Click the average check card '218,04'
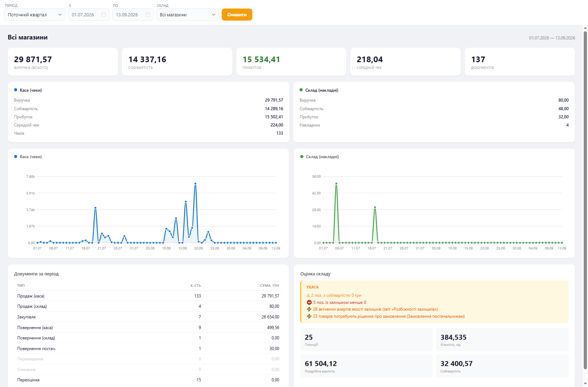The image size is (588, 387). click(405, 62)
